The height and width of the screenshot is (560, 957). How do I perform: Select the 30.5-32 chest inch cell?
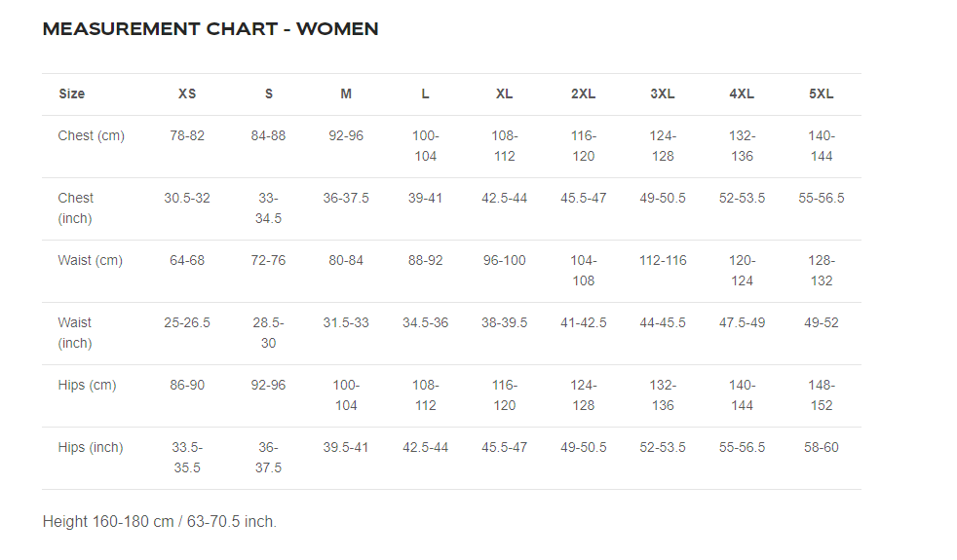coord(187,198)
